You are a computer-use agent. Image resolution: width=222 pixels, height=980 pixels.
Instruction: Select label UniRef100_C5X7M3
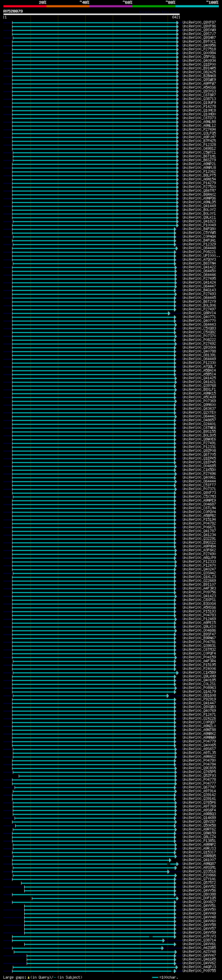[199, 496]
